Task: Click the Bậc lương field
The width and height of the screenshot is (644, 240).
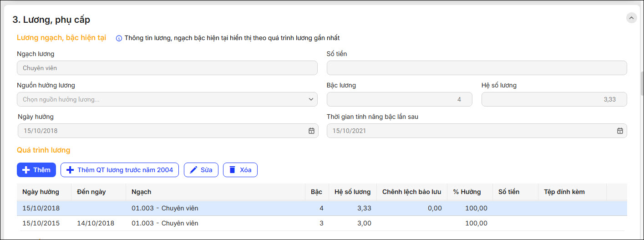Action: point(399,99)
